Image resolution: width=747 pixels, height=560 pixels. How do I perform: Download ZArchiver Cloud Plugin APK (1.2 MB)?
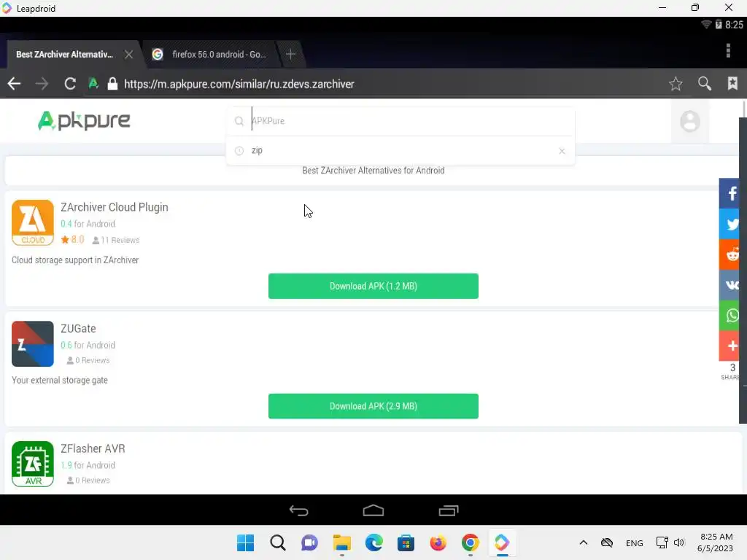(x=373, y=286)
